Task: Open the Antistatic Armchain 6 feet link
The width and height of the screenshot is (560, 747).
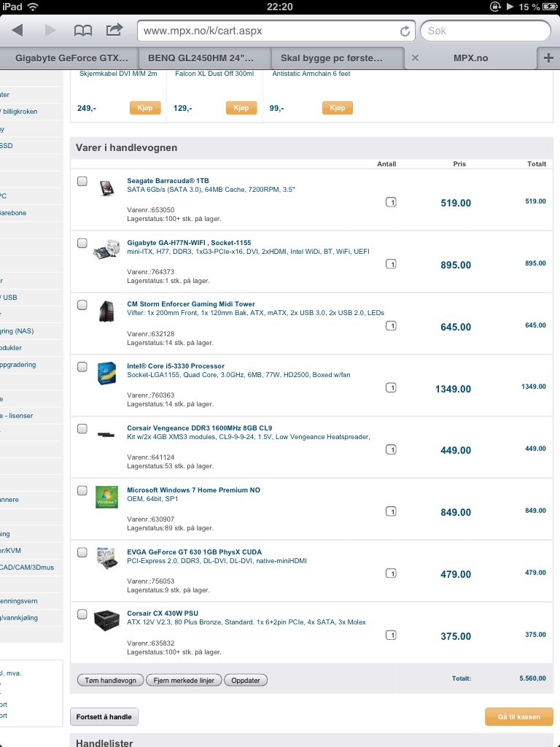Action: [x=311, y=74]
